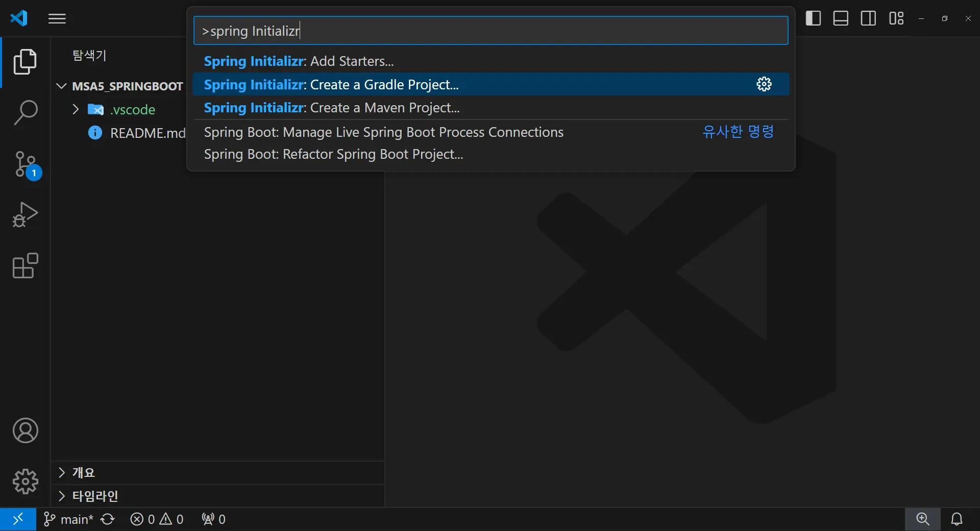Image resolution: width=980 pixels, height=531 pixels.
Task: Open the notifications bell
Action: coord(957,519)
